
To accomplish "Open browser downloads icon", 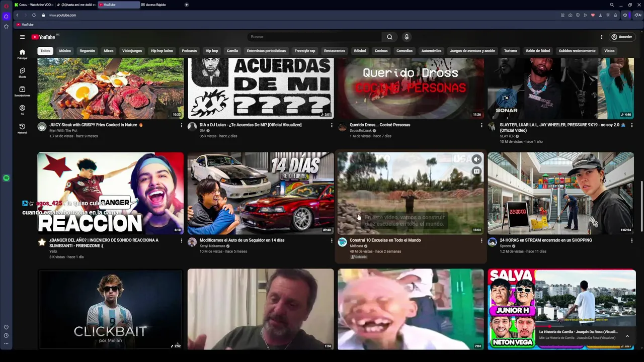I will (x=600, y=15).
